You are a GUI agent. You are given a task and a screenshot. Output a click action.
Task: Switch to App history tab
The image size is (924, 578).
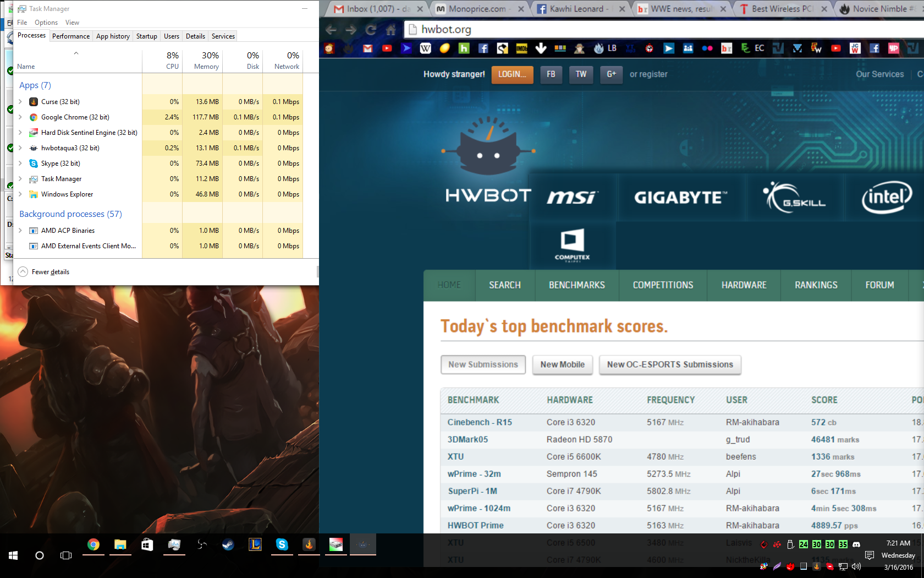click(113, 36)
